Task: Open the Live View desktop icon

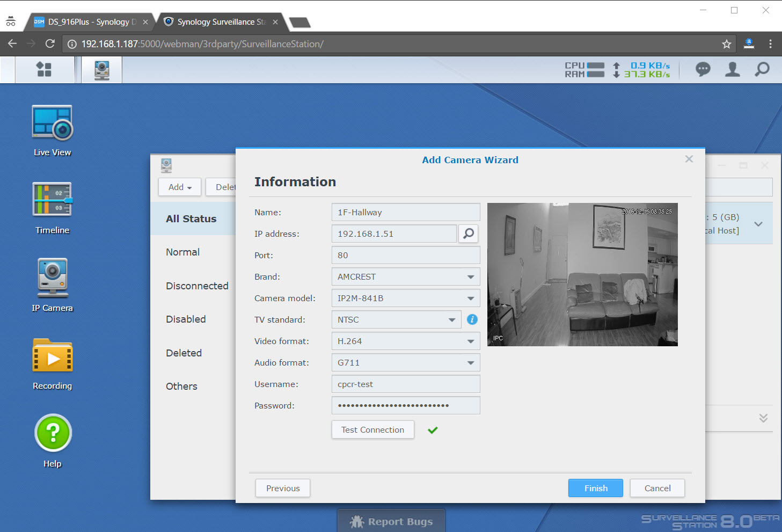Action: pyautogui.click(x=52, y=130)
